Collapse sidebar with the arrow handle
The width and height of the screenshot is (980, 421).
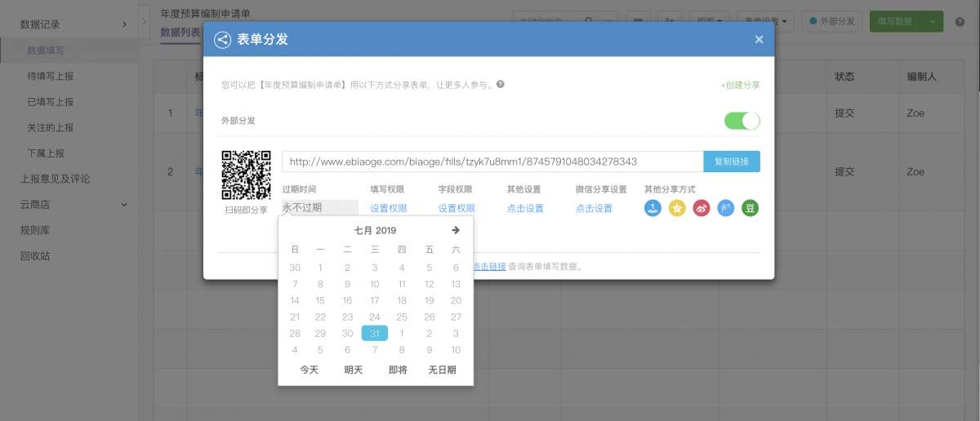point(145,20)
